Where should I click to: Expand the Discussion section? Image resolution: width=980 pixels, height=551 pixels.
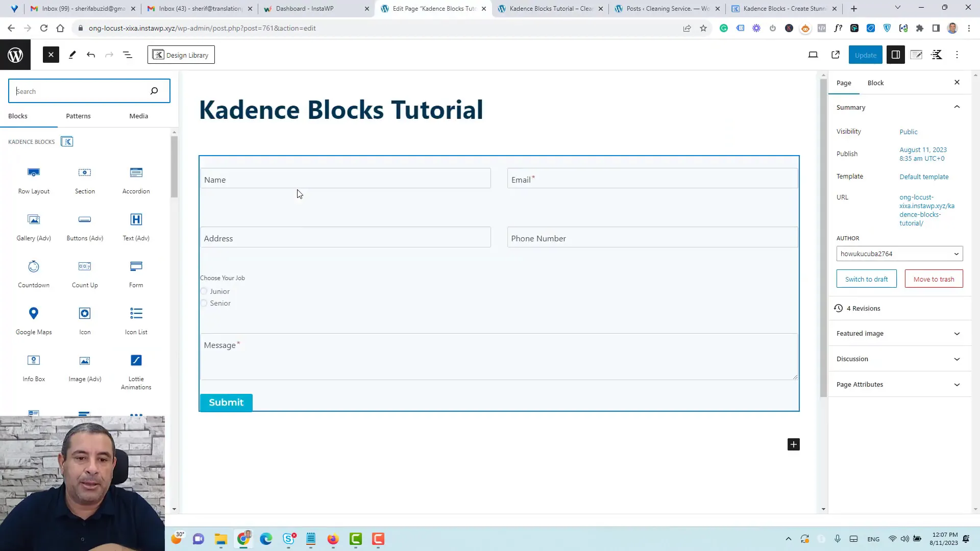[x=899, y=359]
